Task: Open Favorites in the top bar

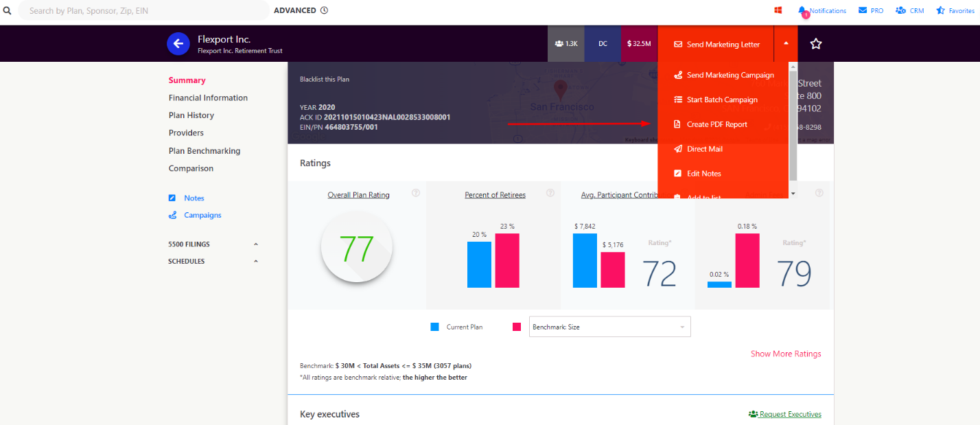Action: 941,10
